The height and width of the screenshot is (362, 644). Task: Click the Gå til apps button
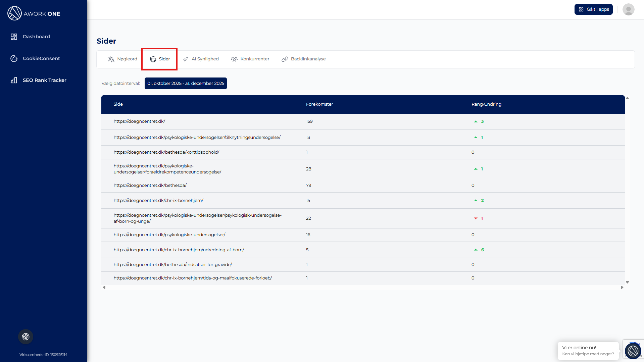(x=593, y=9)
